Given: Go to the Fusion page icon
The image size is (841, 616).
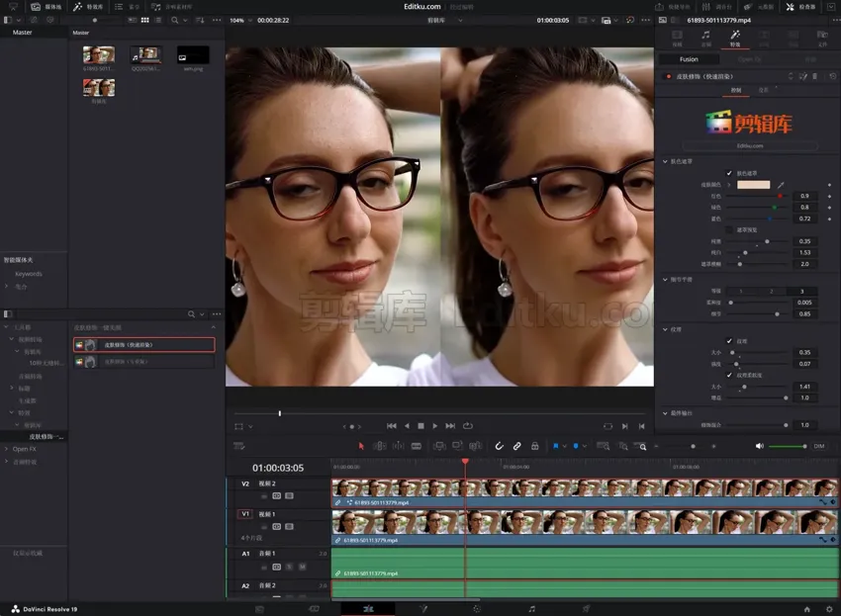Looking at the screenshot, I should (423, 609).
